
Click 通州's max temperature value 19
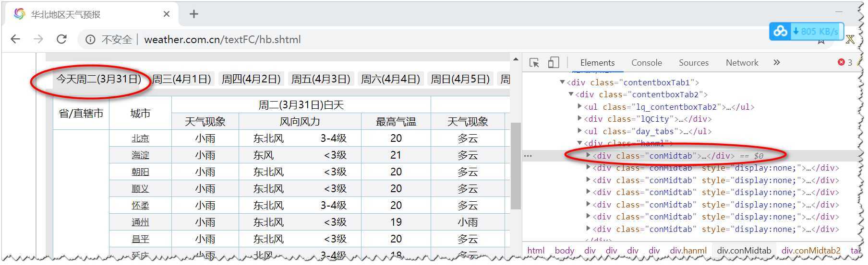396,222
